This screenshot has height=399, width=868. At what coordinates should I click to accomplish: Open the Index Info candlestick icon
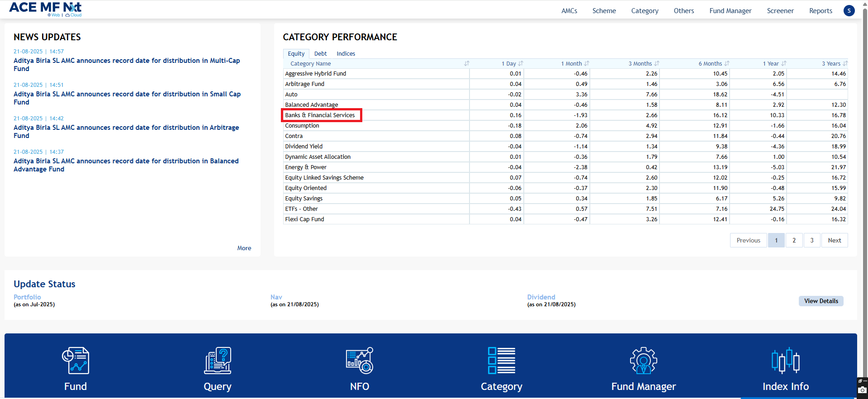[785, 361]
